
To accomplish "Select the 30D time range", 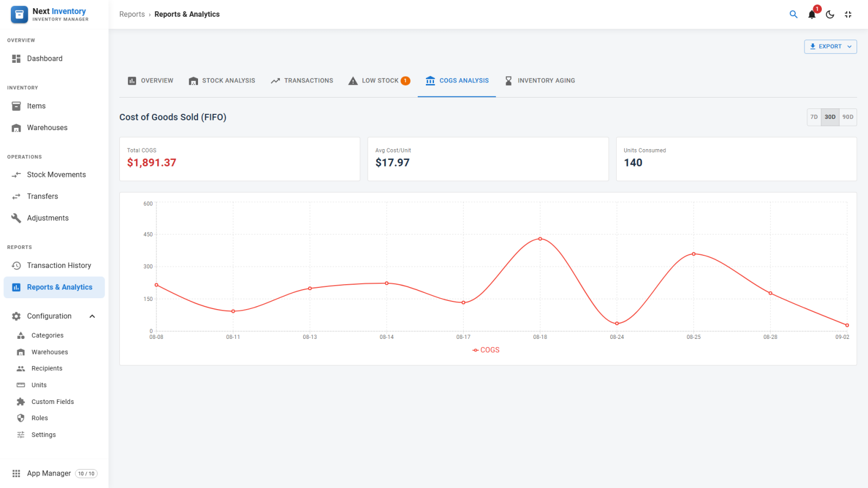I will tap(830, 117).
